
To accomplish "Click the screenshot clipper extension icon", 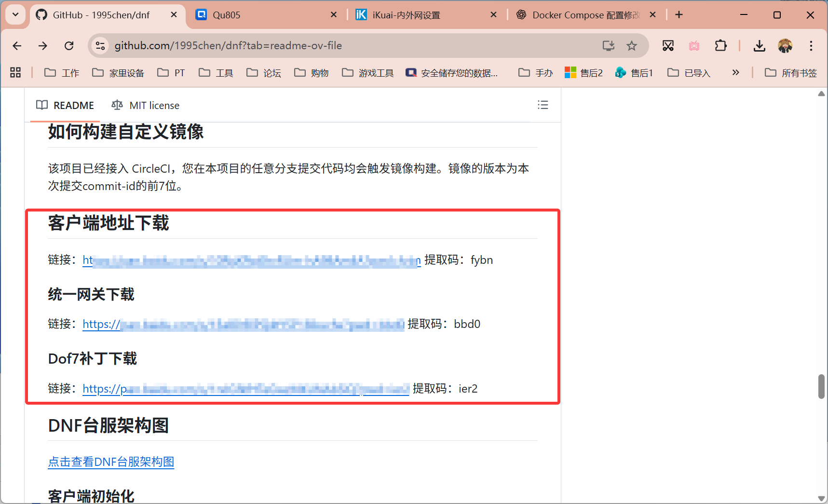I will (668, 45).
